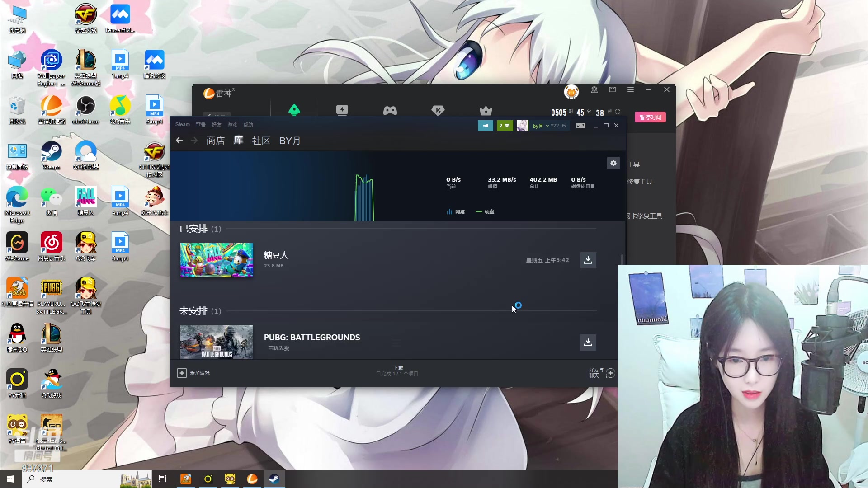Open the obs64.exe desktop shortcut
Viewport: 868px width, 488px height.
[x=85, y=110]
